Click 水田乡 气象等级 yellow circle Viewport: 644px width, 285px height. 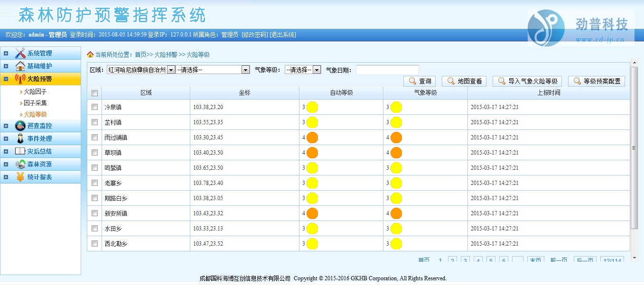pos(396,229)
